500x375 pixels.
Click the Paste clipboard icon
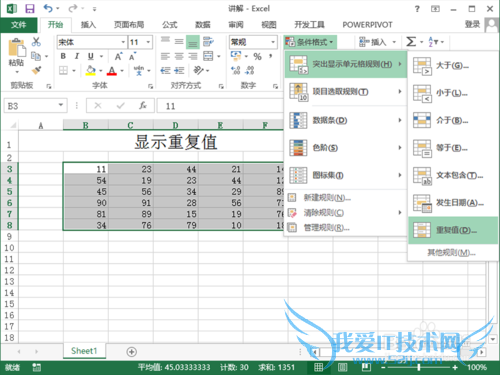[x=17, y=48]
